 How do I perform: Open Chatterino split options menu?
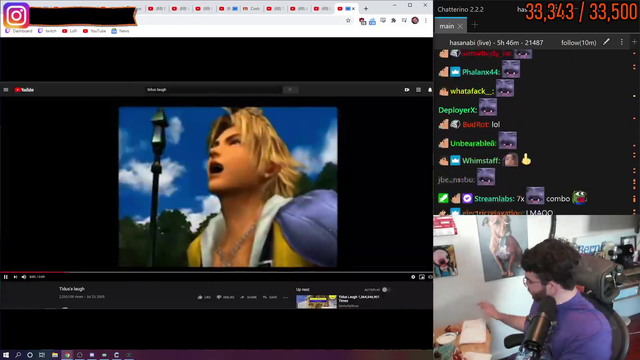click(x=622, y=42)
